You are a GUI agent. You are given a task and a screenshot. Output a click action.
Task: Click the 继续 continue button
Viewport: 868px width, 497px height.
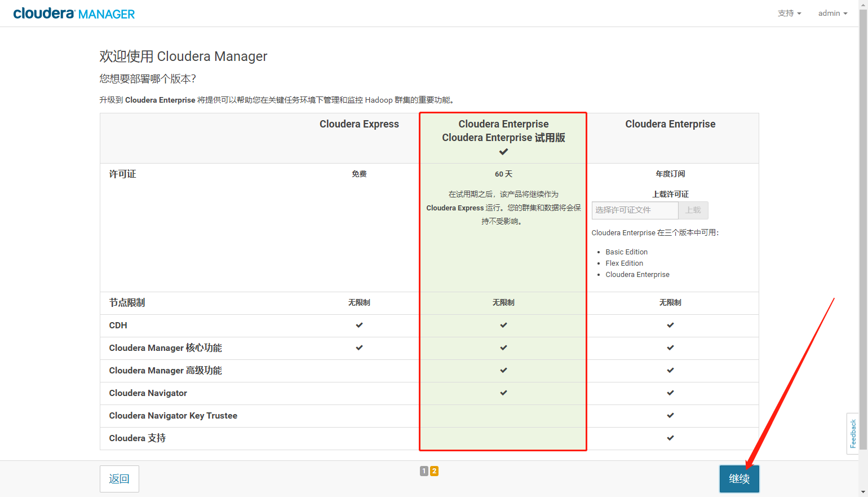coord(739,479)
